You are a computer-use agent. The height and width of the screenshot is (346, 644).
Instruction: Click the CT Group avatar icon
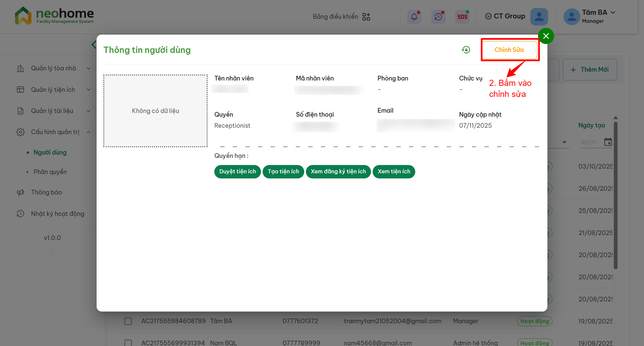click(x=539, y=16)
